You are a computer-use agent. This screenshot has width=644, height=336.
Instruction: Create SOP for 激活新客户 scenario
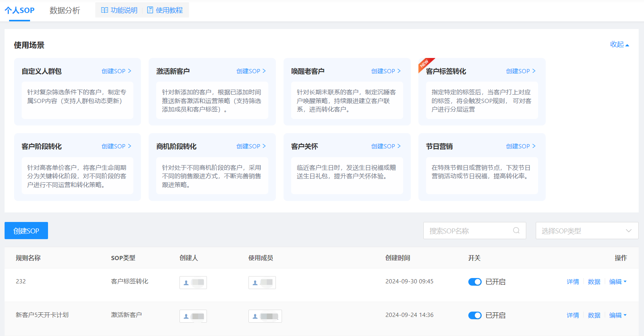[251, 71]
